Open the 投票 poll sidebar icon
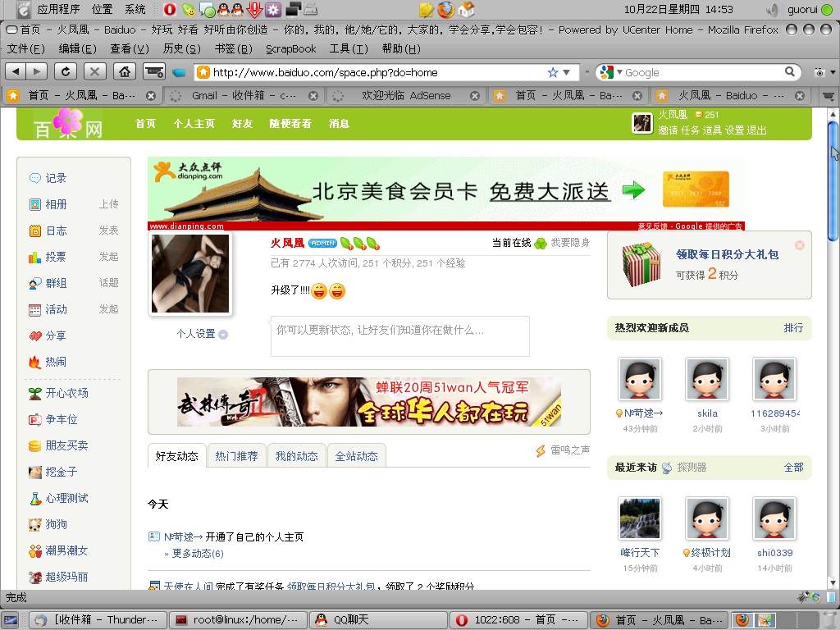 tap(34, 257)
